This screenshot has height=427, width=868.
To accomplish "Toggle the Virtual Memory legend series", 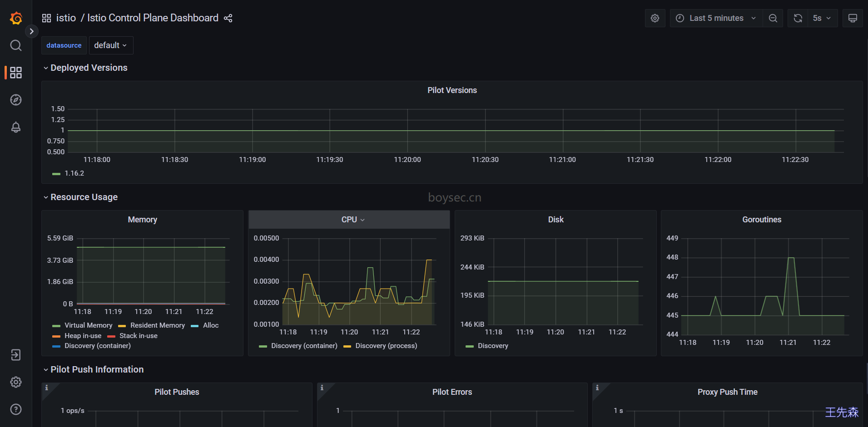I will pyautogui.click(x=88, y=325).
